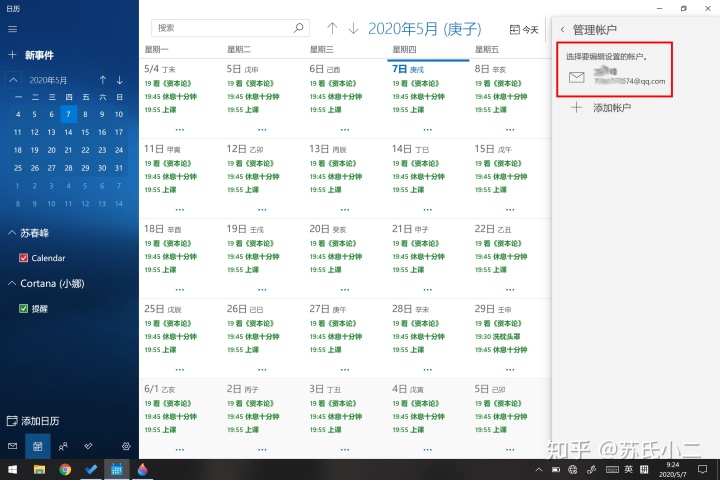The height and width of the screenshot is (480, 720).
Task: Click the battery icon in tray
Action: click(x=556, y=469)
